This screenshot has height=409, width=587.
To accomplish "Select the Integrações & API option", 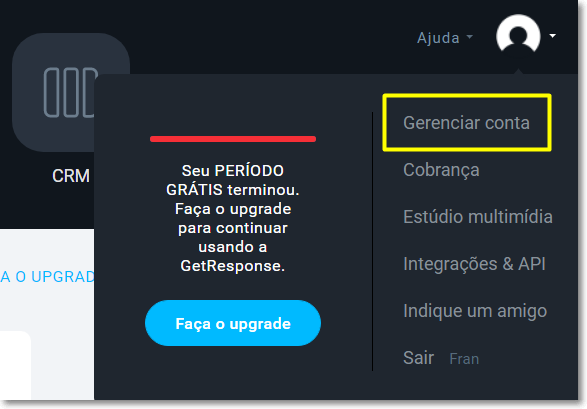I will [474, 263].
